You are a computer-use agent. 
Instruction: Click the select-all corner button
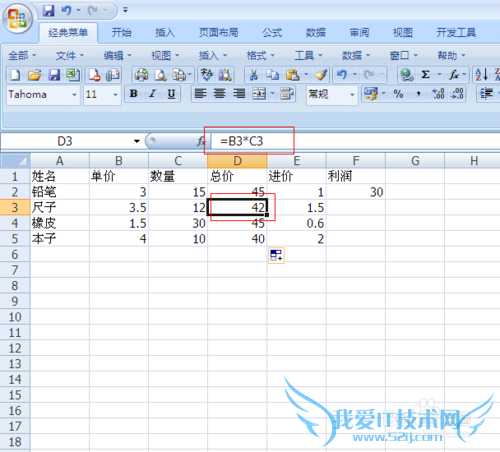coord(15,161)
